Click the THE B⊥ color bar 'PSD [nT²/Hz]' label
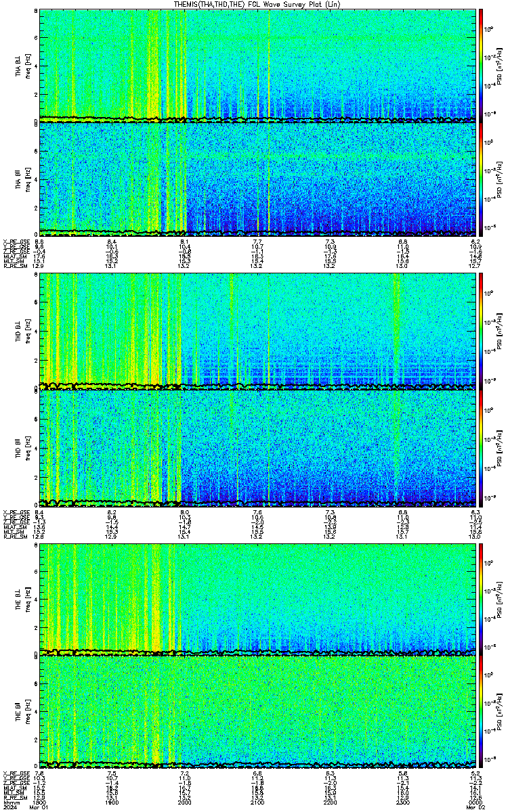Viewport: 508px width, 812px height. (500, 599)
